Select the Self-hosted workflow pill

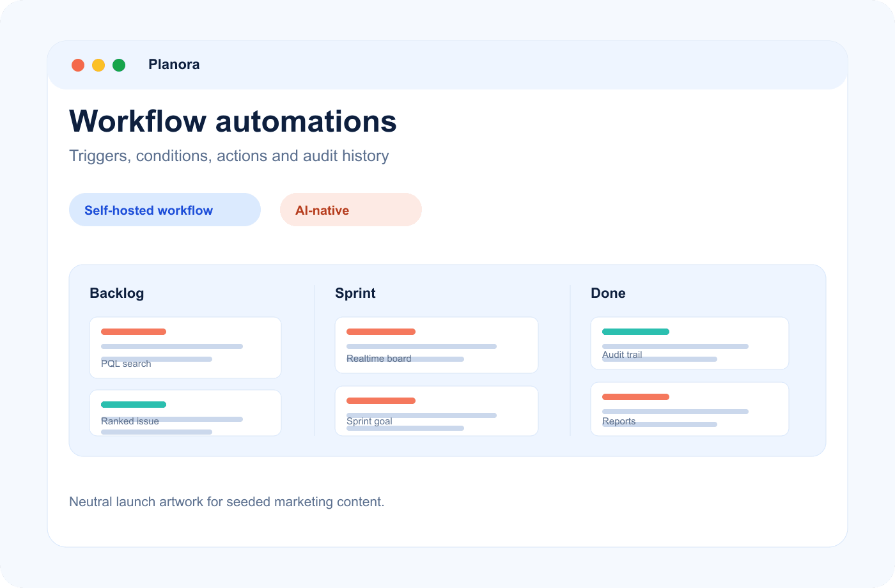[165, 210]
